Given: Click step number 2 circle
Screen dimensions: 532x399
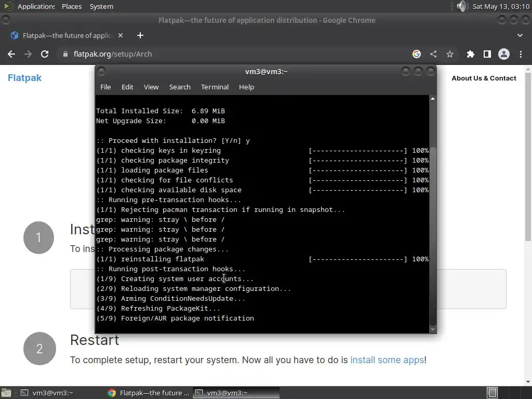Looking at the screenshot, I should (x=39, y=349).
